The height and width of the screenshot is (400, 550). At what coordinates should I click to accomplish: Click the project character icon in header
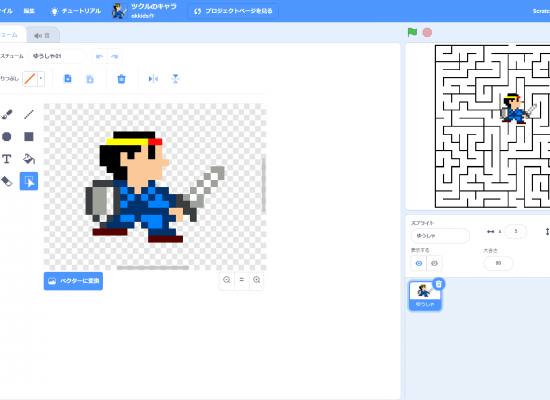pyautogui.click(x=119, y=11)
